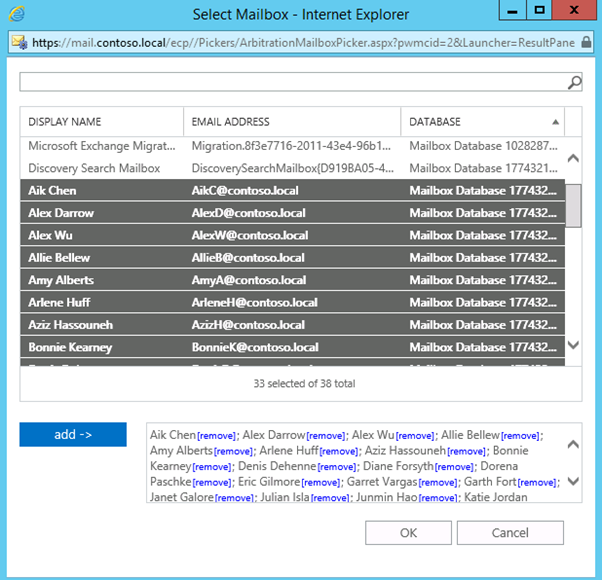Remove Diane Forsyth from selected list

pyautogui.click(x=455, y=467)
